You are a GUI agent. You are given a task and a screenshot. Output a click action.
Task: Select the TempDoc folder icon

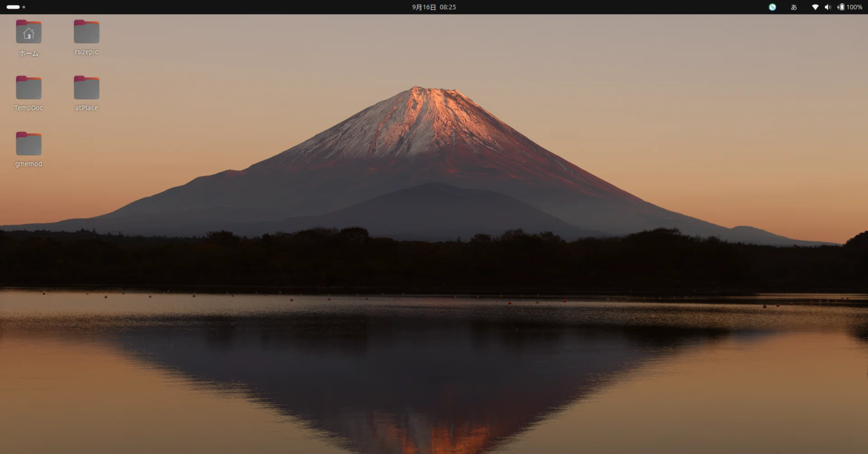point(28,88)
